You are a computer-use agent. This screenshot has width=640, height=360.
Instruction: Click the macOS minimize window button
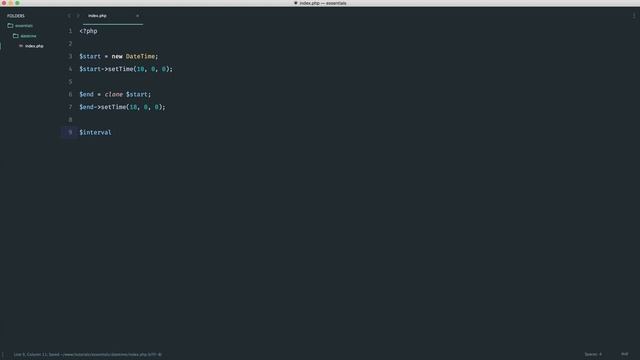click(x=11, y=3)
